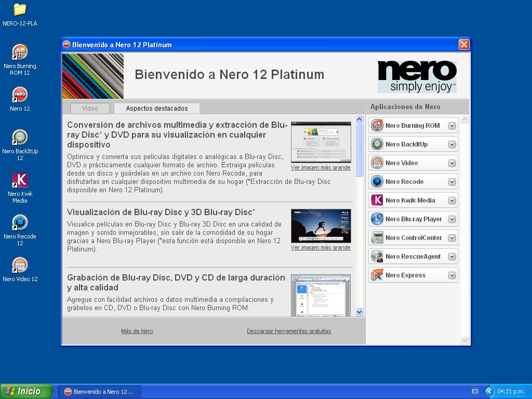Open Nero Video in Aplicaciones de Nero
This screenshot has height=399, width=532.
tap(403, 163)
